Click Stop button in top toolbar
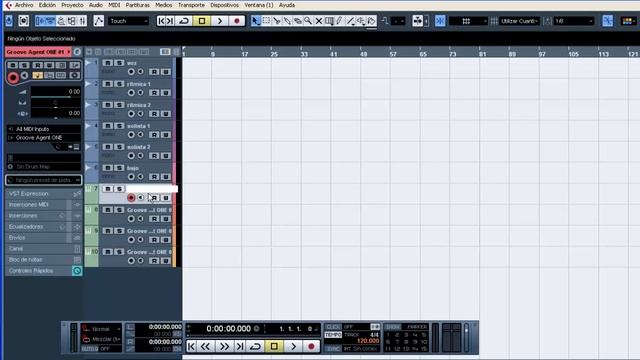Viewport: 640px width, 360px height. point(202,21)
